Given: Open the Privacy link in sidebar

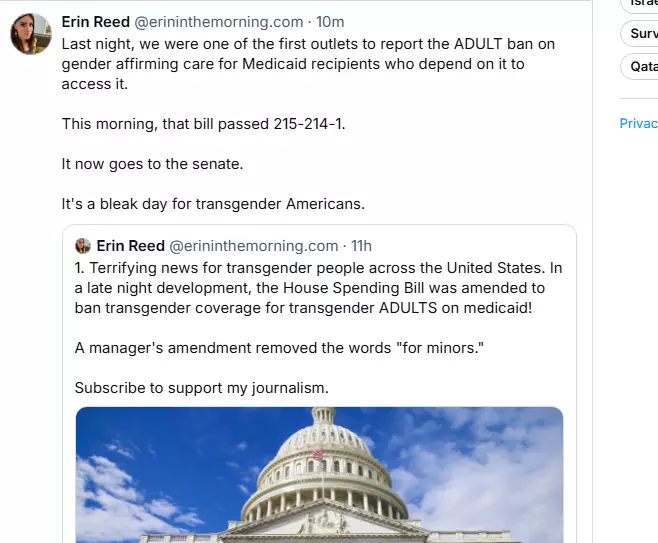Looking at the screenshot, I should point(638,124).
